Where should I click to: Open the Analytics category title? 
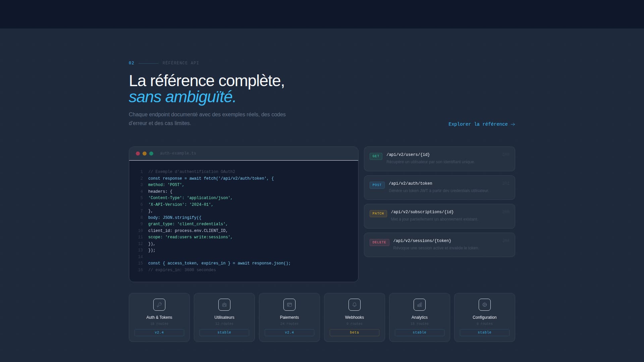click(x=420, y=317)
